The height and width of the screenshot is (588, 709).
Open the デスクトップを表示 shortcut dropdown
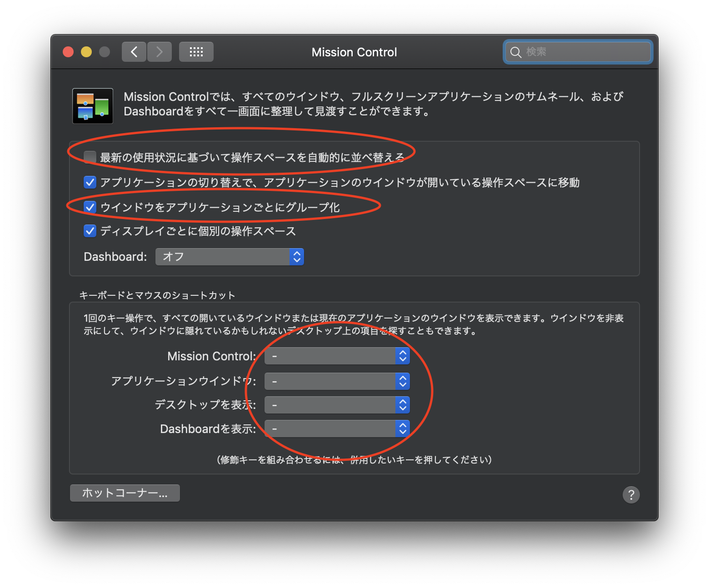click(337, 405)
